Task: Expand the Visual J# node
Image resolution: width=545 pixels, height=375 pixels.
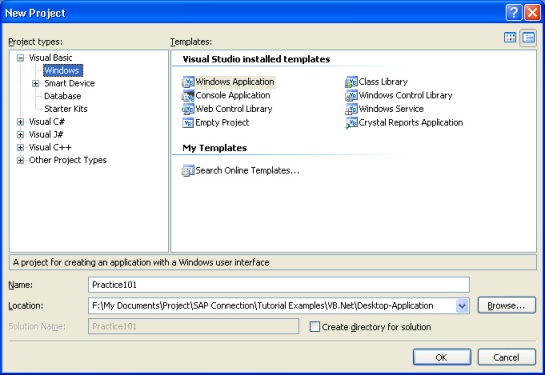Action: pyautogui.click(x=21, y=134)
